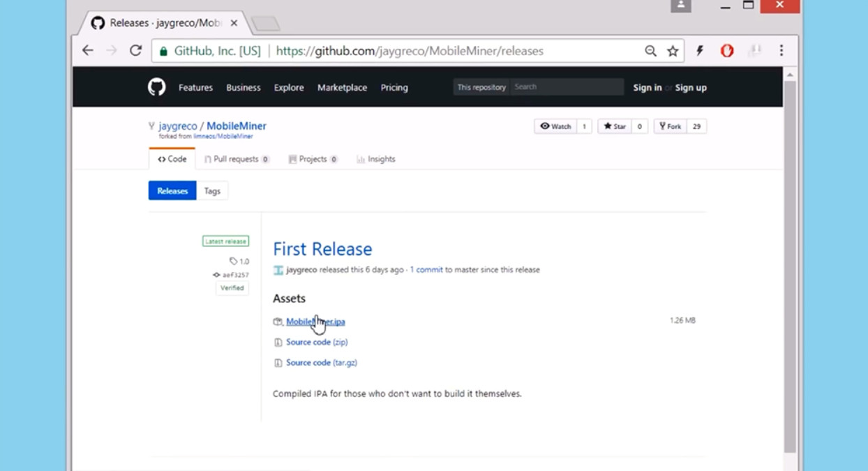Screen dimensions: 868x471
Task: Open the zoom magnifier icon in address bar
Action: pos(650,51)
